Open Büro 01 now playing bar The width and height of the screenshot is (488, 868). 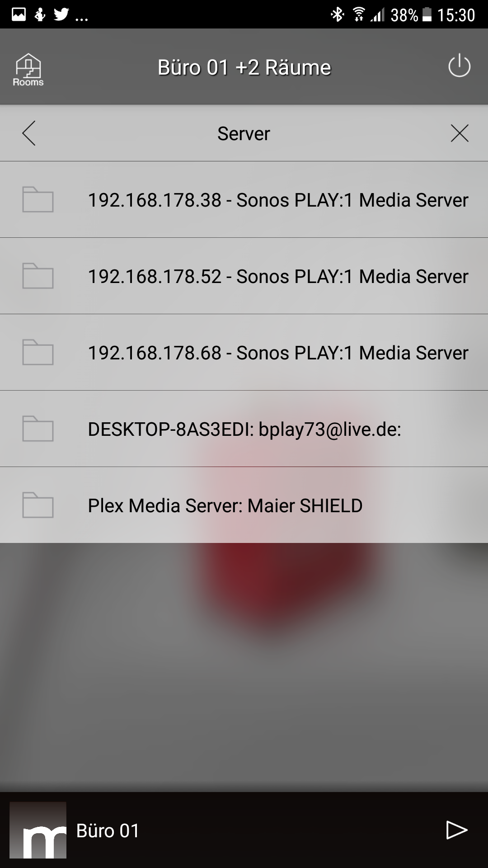click(108, 830)
